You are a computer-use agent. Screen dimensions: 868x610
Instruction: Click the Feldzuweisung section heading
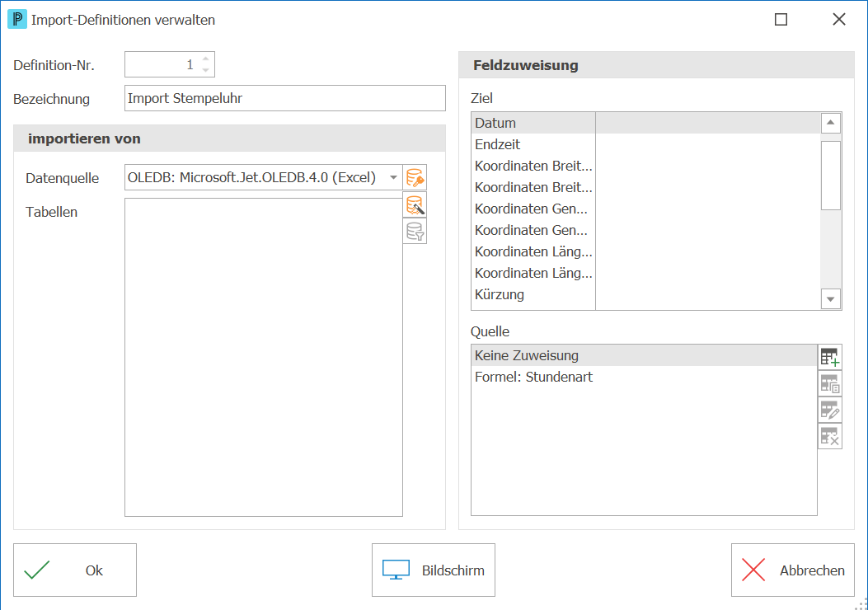coord(525,65)
